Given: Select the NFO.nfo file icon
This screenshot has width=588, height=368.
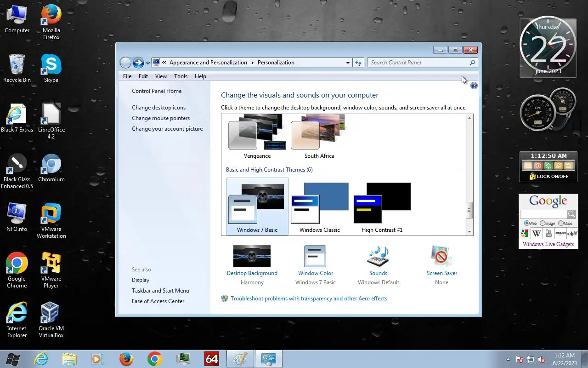Looking at the screenshot, I should coord(17,218).
